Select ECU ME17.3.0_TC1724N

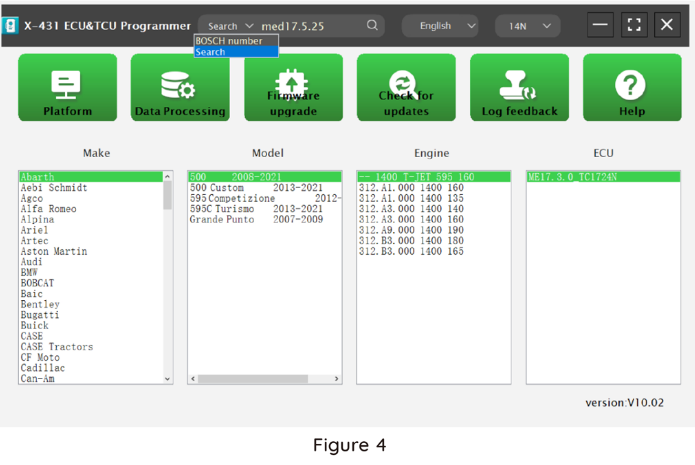tap(604, 177)
